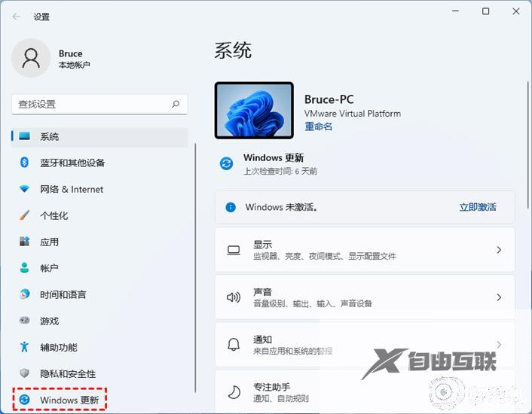
Task: Click the personalization paintbrush icon
Action: pyautogui.click(x=24, y=215)
